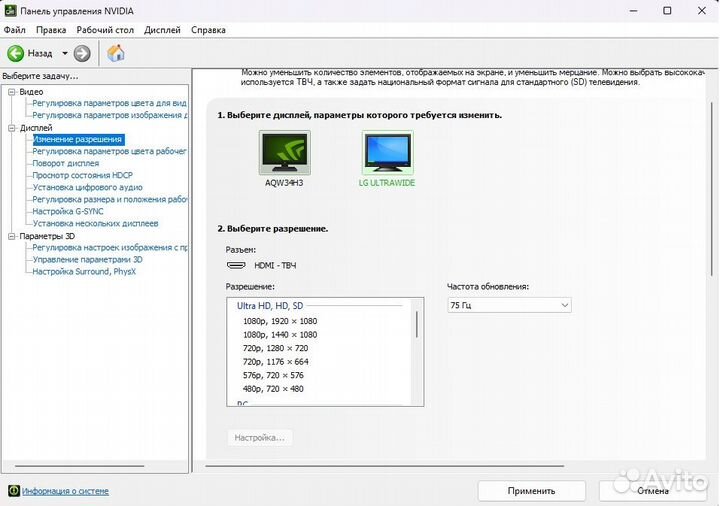
Task: Select the LG ULTRAWIDE monitor icon
Action: [387, 154]
